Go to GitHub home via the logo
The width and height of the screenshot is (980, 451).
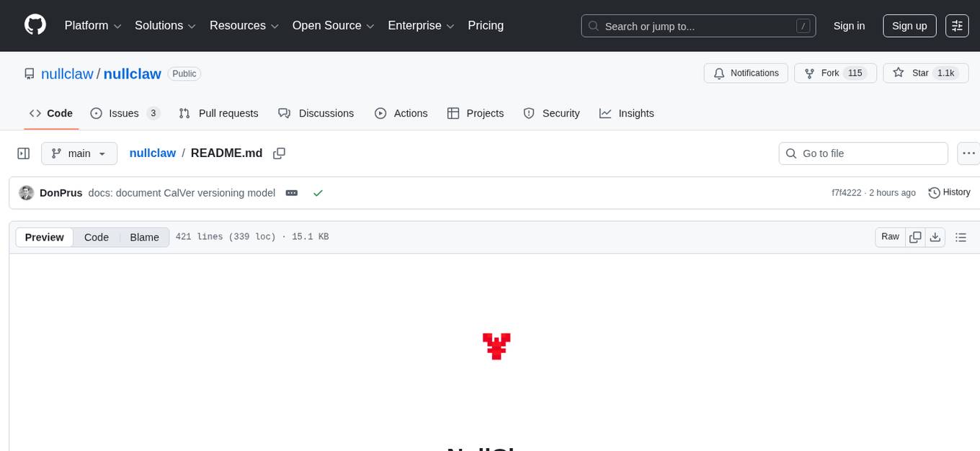(35, 25)
